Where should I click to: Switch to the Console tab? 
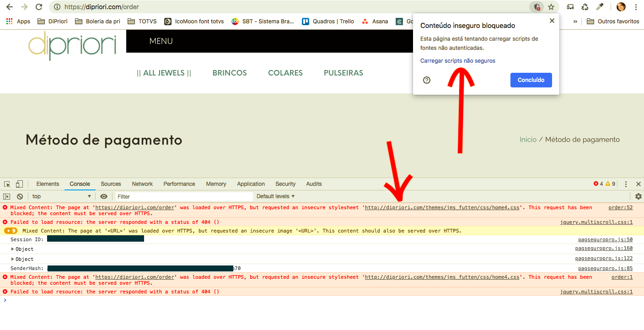[x=80, y=184]
